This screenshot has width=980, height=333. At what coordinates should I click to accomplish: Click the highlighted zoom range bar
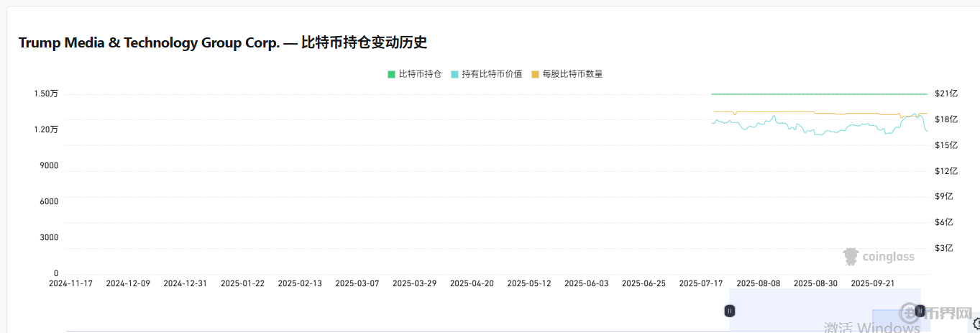[825, 309]
